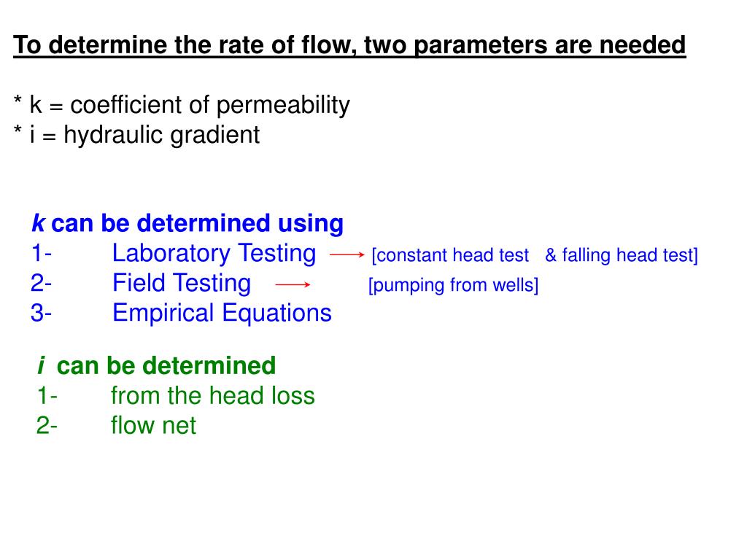Click the blue list number '2-'
The image size is (747, 560).
(42, 284)
